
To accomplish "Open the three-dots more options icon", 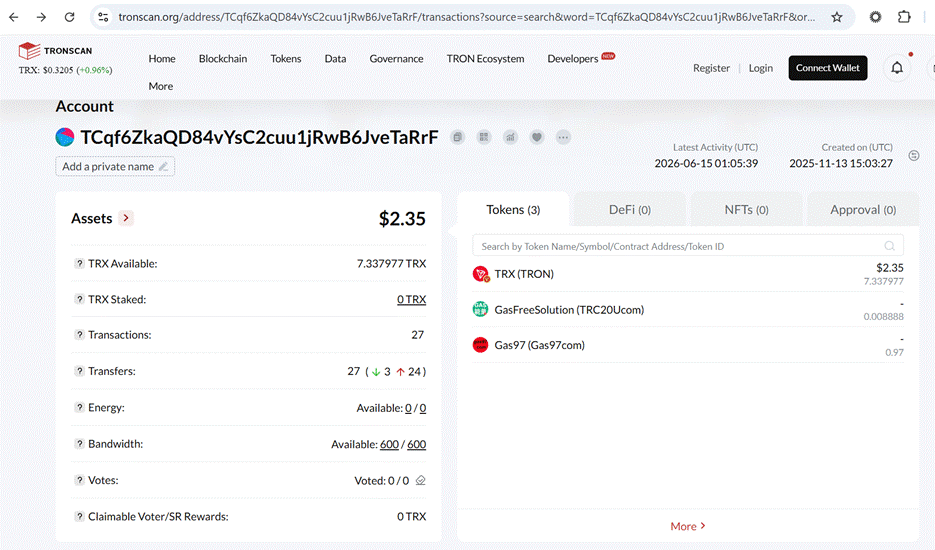I will click(x=563, y=137).
